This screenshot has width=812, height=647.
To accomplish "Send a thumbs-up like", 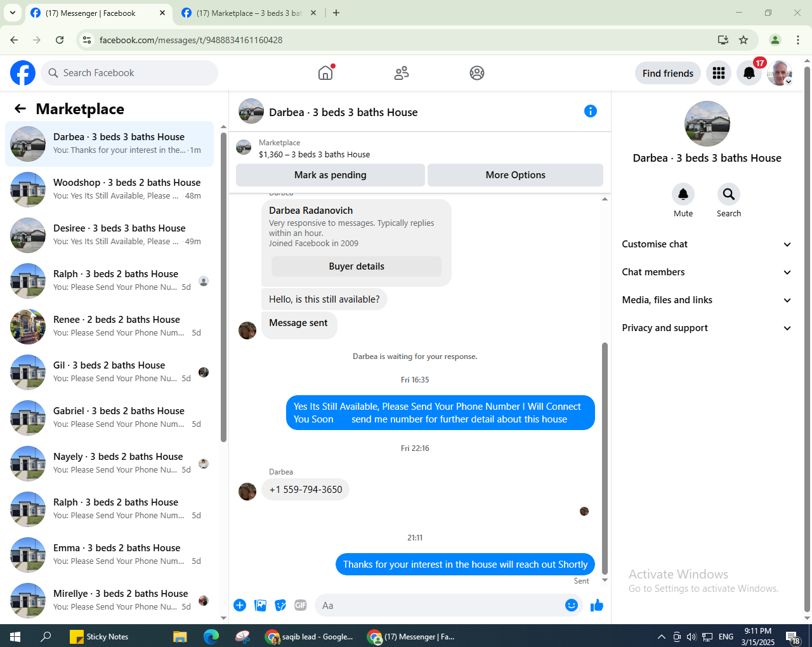I will point(597,605).
